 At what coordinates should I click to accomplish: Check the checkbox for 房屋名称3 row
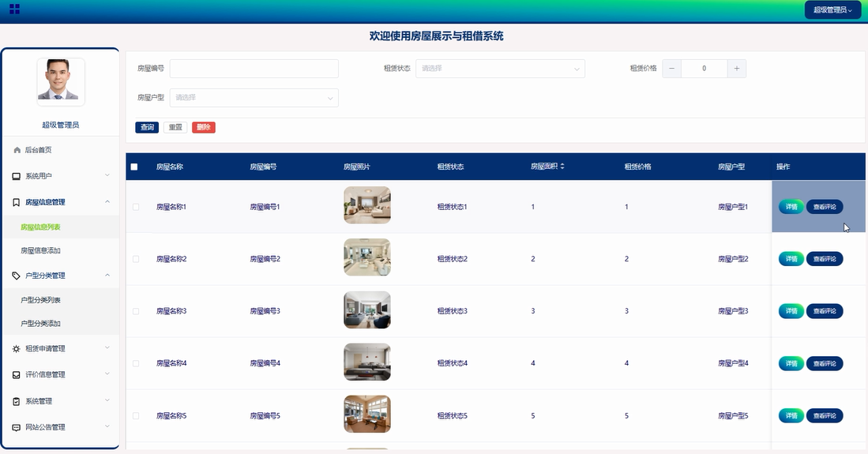136,311
